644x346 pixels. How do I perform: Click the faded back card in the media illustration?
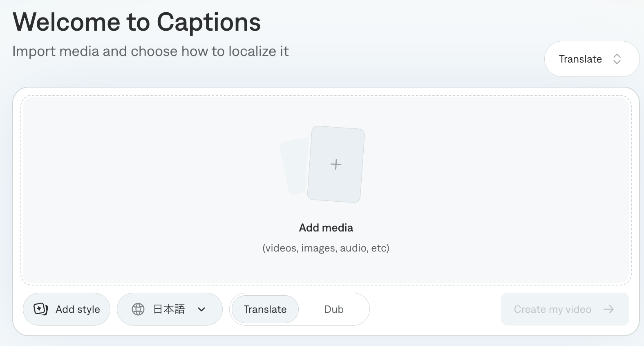click(x=294, y=166)
